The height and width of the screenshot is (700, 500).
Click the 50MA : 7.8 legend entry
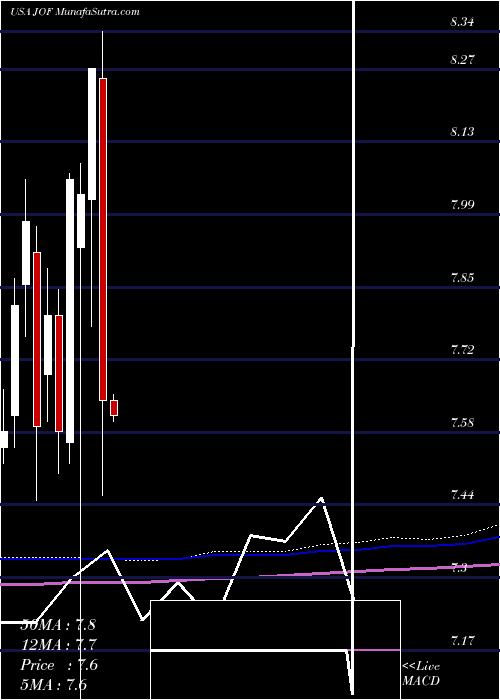coord(58,625)
